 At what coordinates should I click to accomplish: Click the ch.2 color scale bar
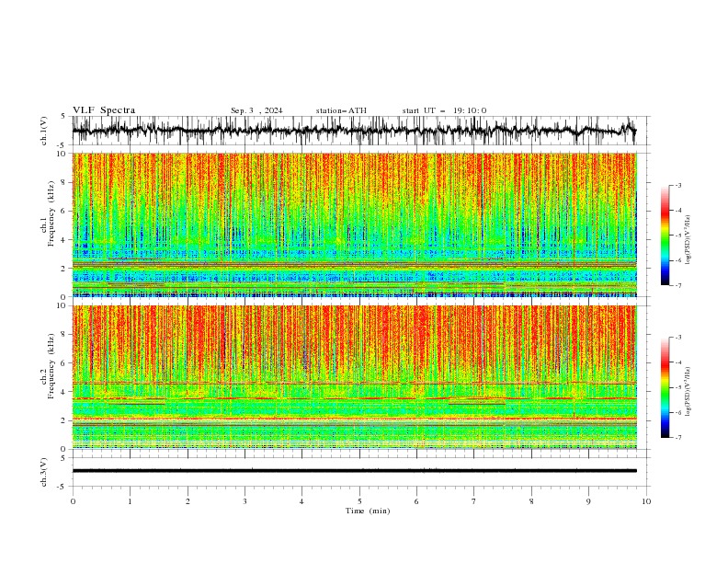tap(665, 387)
